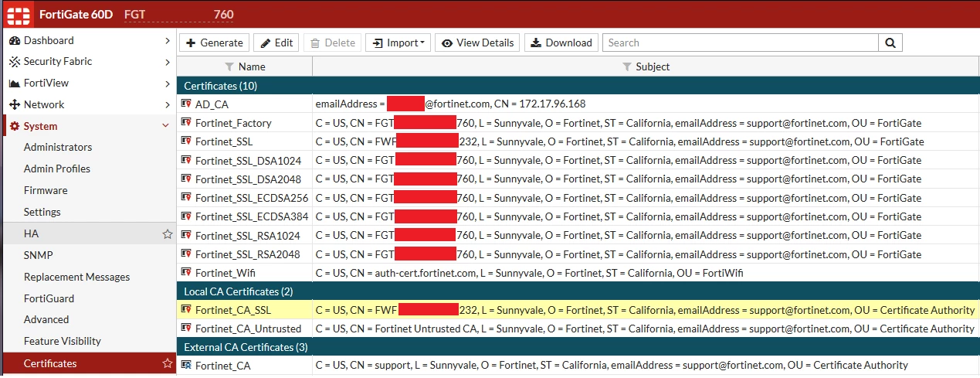Viewport: 980px width, 378px height.
Task: Open Admin Profiles page
Action: [57, 169]
